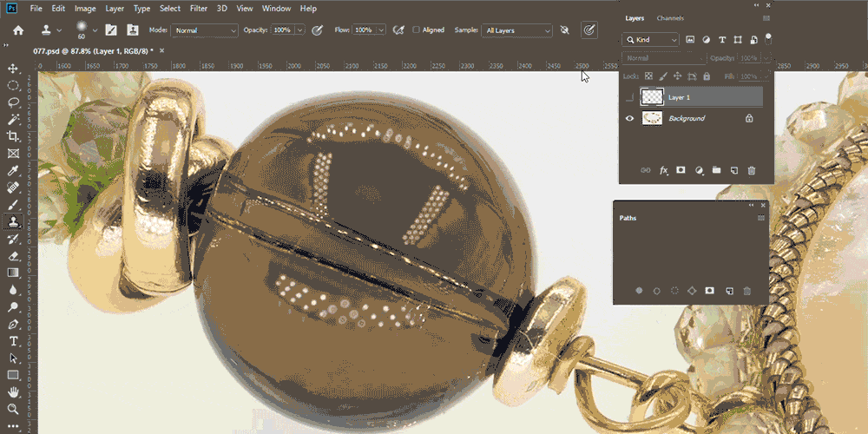This screenshot has width=868, height=434.
Task: Select the Elliptical Marquee tool
Action: click(13, 86)
